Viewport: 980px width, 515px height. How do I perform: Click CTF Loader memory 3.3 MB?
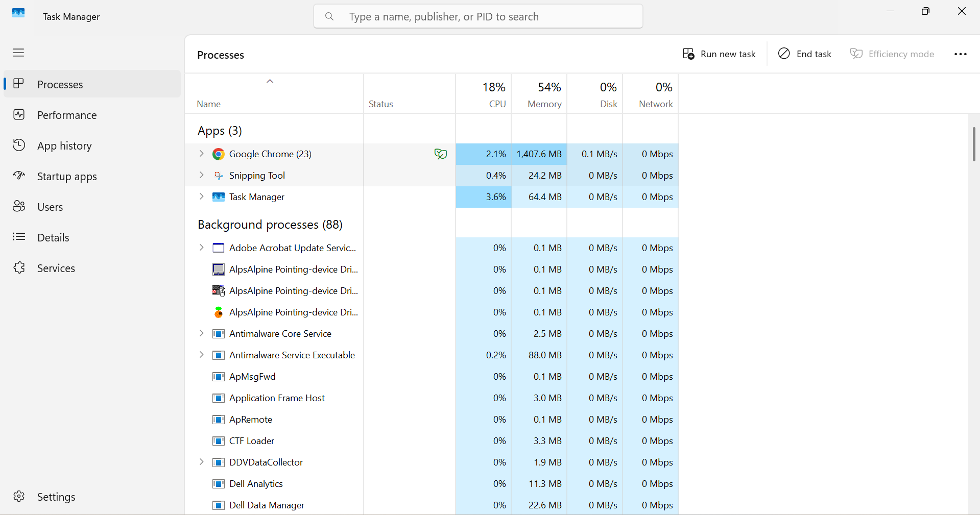[x=547, y=441]
